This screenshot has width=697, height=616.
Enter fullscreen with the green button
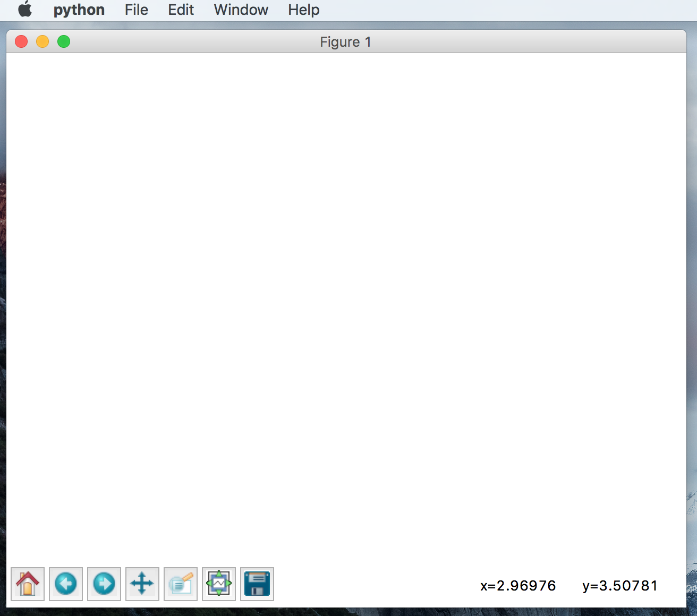(64, 41)
